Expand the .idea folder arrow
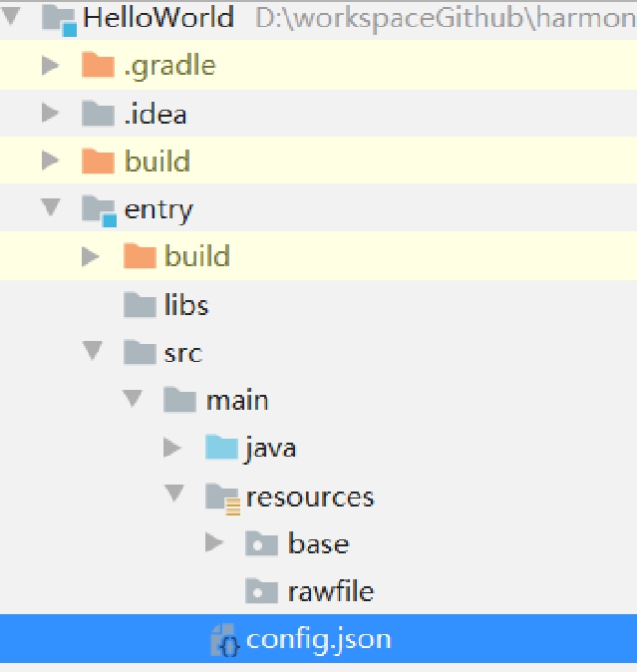637x672 pixels. (x=50, y=114)
